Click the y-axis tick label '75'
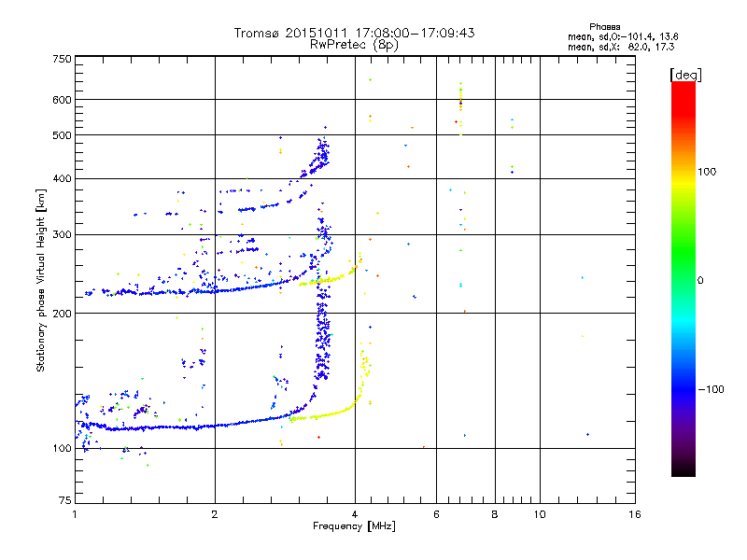747x560 pixels. tap(65, 500)
